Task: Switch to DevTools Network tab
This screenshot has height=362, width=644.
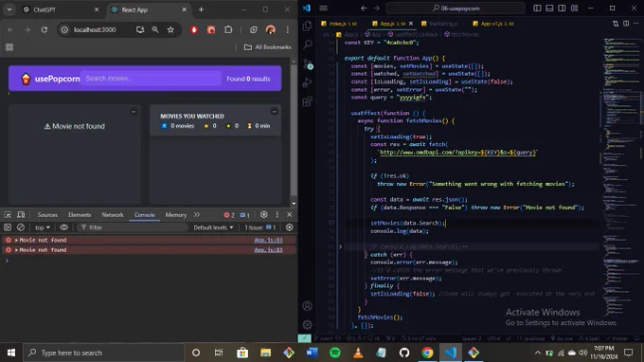Action: coord(113,215)
